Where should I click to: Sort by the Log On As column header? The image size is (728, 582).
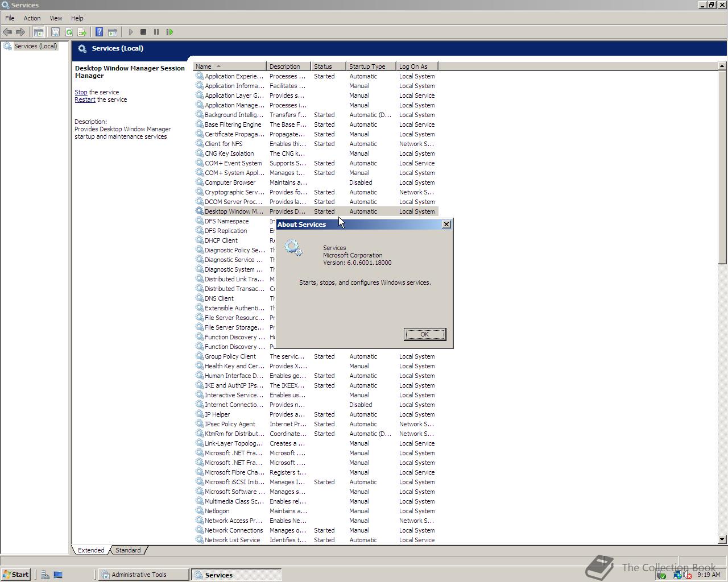point(417,66)
